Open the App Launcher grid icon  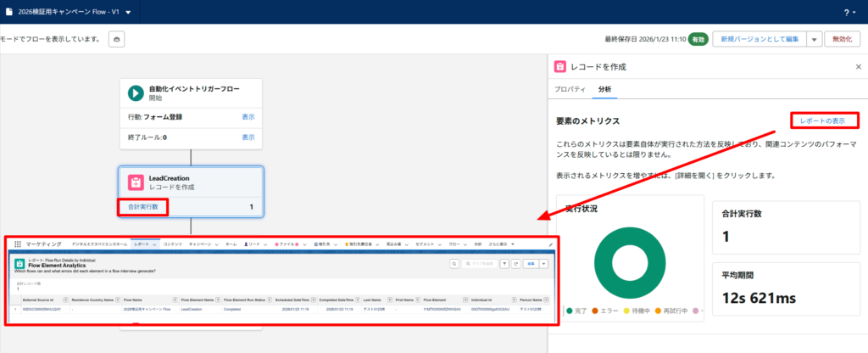click(18, 244)
